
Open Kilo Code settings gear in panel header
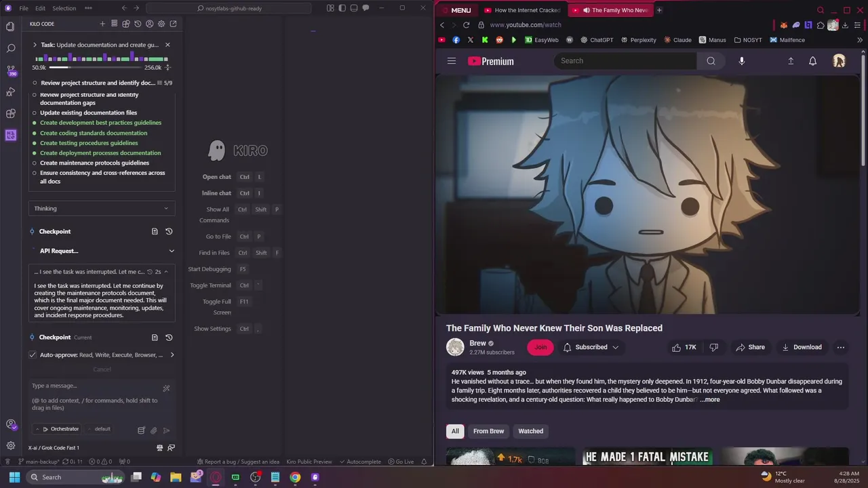[x=161, y=24]
